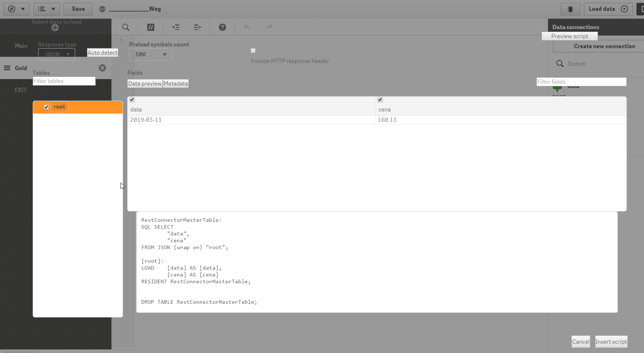
Task: Uncheck the data column checkbox
Action: (x=132, y=100)
